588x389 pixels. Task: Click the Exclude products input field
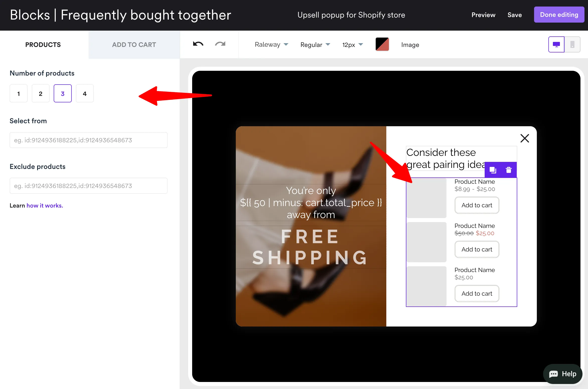[88, 186]
